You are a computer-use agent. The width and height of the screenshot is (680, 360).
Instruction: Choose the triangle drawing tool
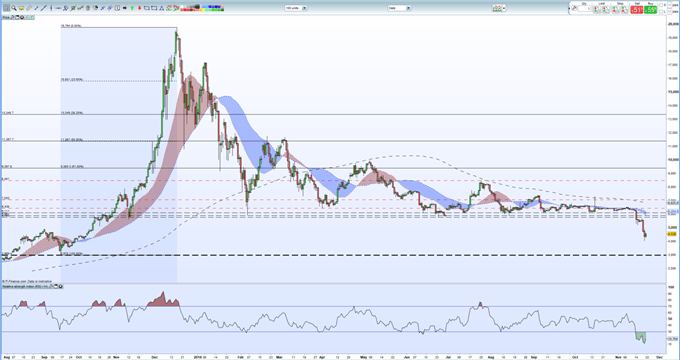(161, 8)
